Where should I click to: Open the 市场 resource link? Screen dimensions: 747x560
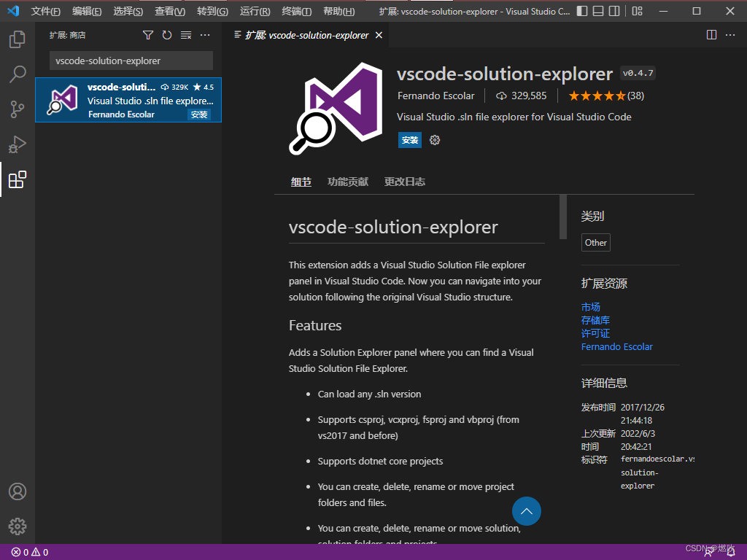[590, 307]
